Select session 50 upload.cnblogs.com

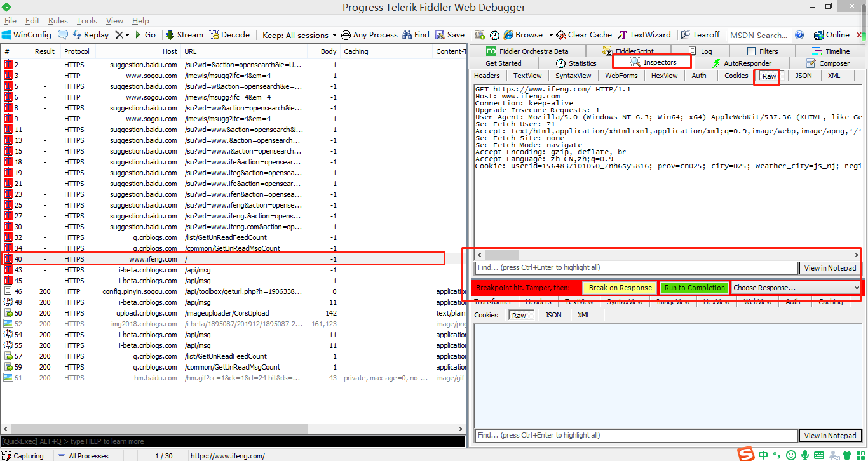233,313
